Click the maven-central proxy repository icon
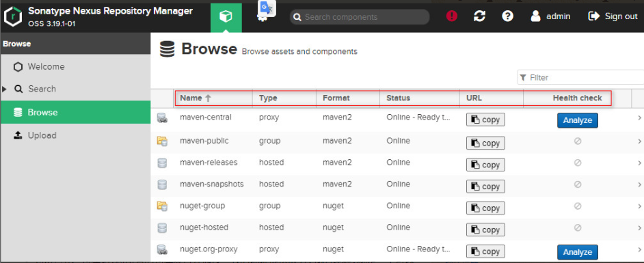Image resolution: width=644 pixels, height=263 pixels. [x=162, y=119]
